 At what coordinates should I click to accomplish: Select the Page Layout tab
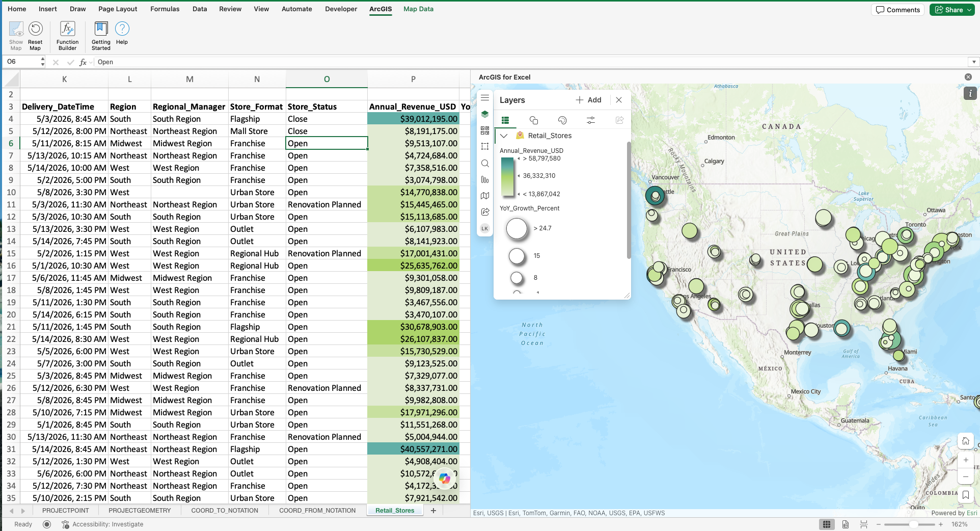118,9
